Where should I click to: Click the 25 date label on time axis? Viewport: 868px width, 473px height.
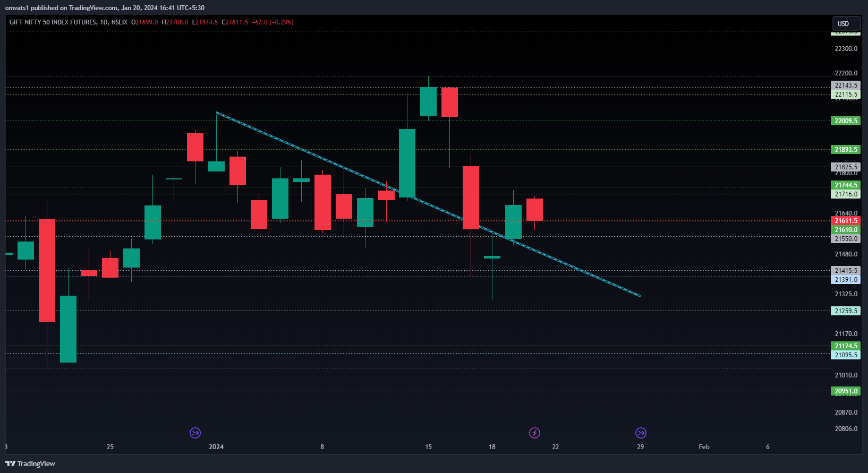click(110, 447)
